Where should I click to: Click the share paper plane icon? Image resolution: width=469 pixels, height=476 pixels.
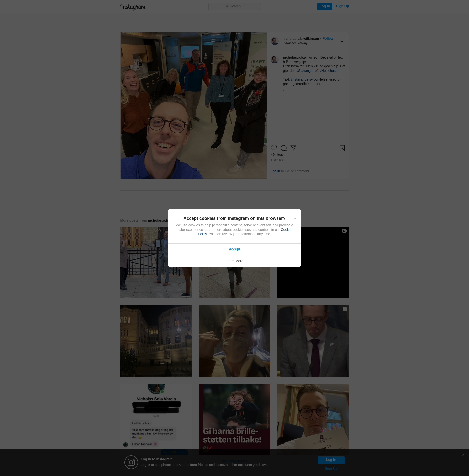293,148
